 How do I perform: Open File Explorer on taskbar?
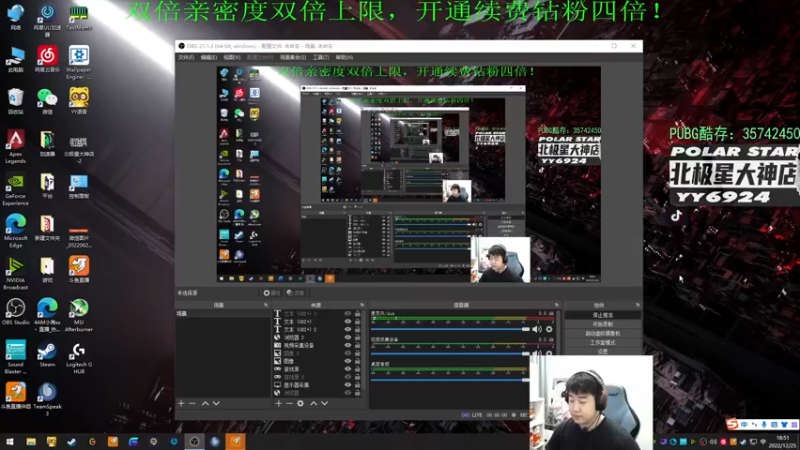pos(31,442)
